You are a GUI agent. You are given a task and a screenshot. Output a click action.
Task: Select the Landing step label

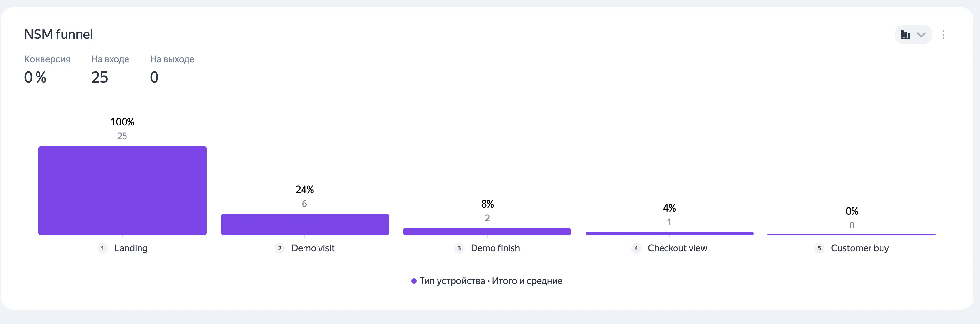click(131, 248)
